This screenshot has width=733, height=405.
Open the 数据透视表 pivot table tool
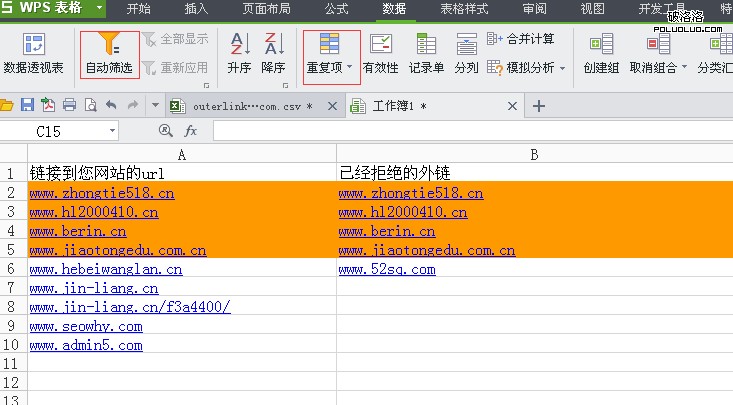(x=33, y=46)
